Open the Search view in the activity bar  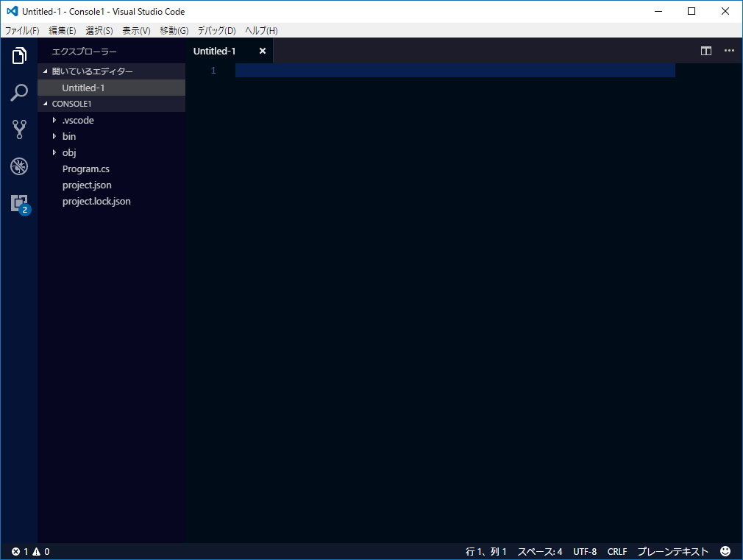tap(18, 92)
